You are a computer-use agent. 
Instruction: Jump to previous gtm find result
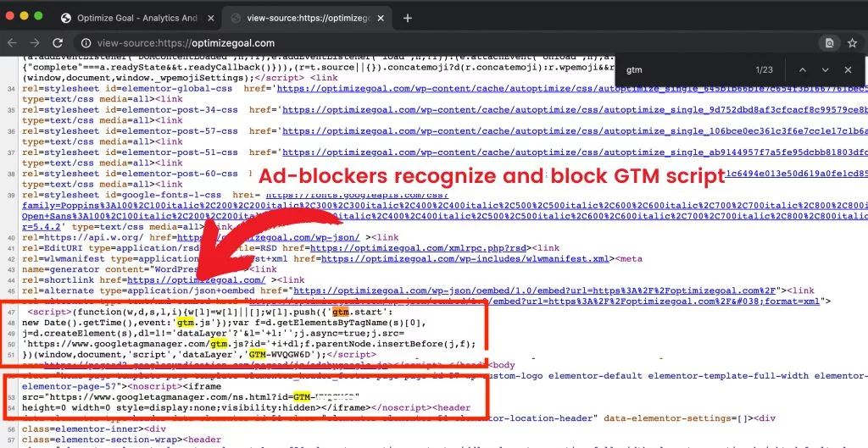click(802, 69)
